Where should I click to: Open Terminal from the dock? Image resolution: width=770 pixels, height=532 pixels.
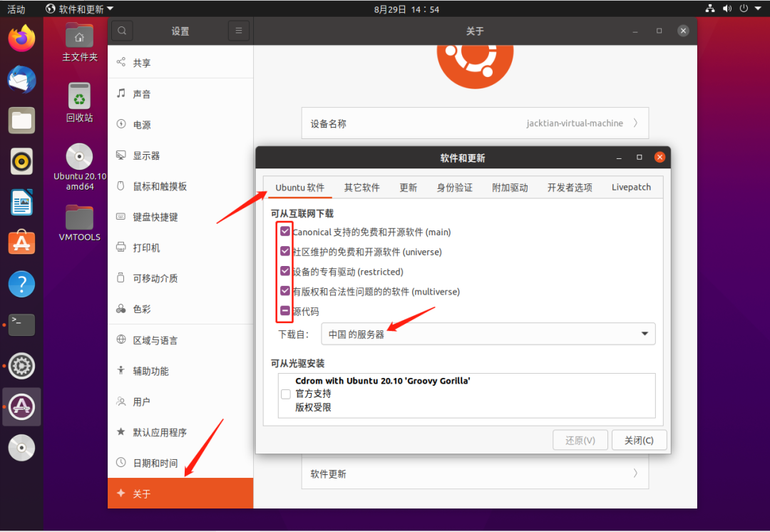(x=21, y=324)
